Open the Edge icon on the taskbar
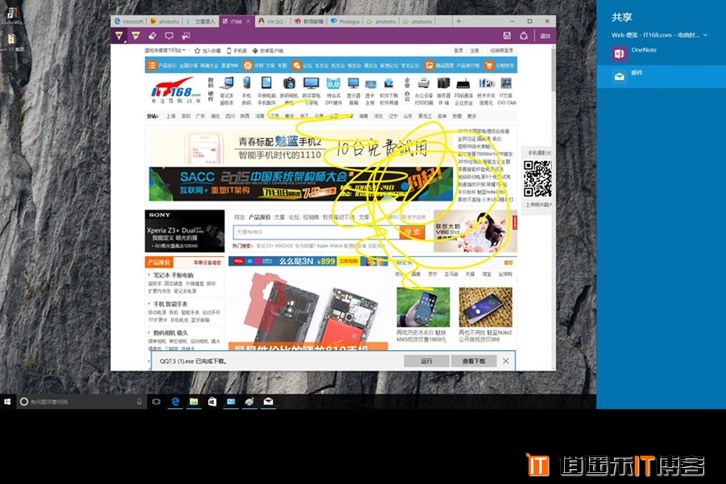 point(175,402)
